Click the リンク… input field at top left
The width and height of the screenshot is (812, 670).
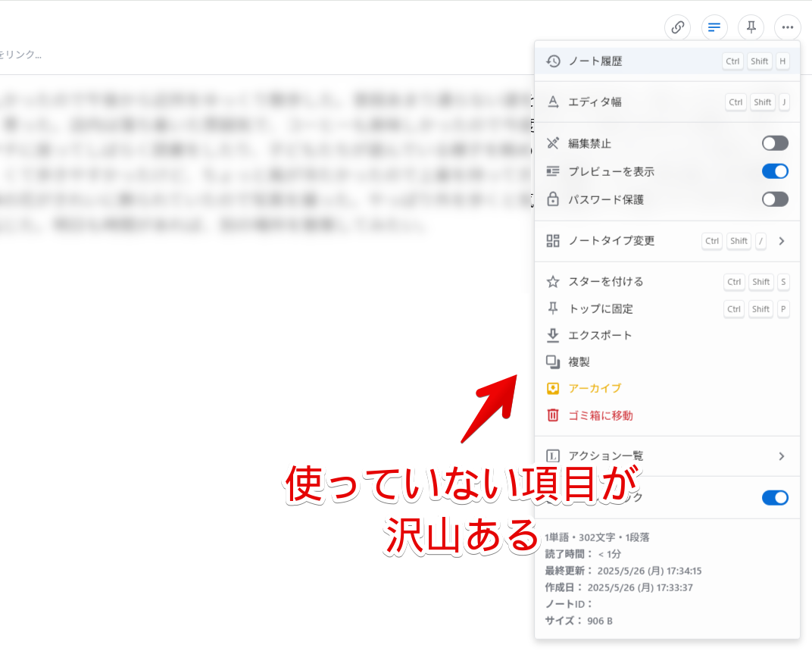click(20, 55)
